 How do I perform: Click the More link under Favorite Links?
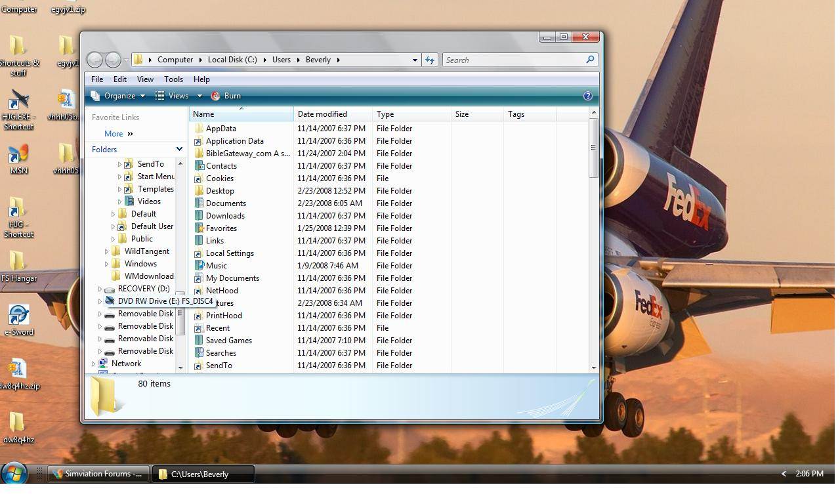click(114, 134)
